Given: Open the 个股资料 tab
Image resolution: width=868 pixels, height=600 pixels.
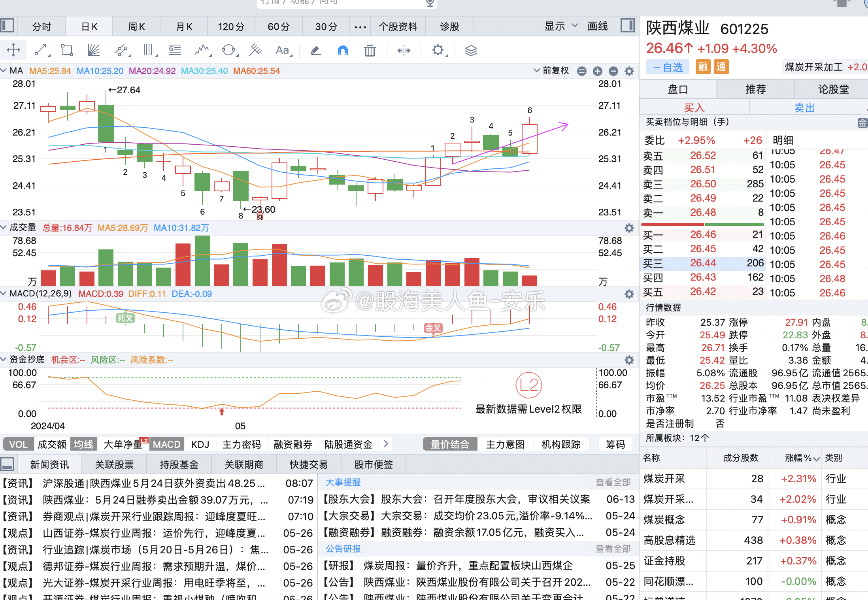Looking at the screenshot, I should pos(398,26).
